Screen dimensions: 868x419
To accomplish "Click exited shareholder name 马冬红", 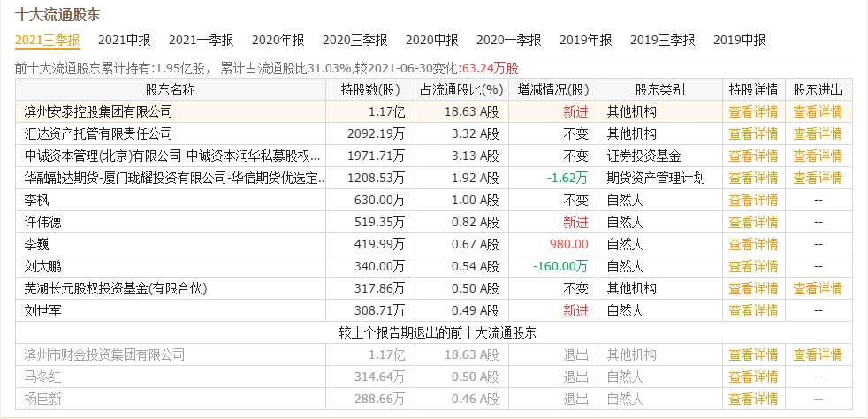I will click(42, 377).
